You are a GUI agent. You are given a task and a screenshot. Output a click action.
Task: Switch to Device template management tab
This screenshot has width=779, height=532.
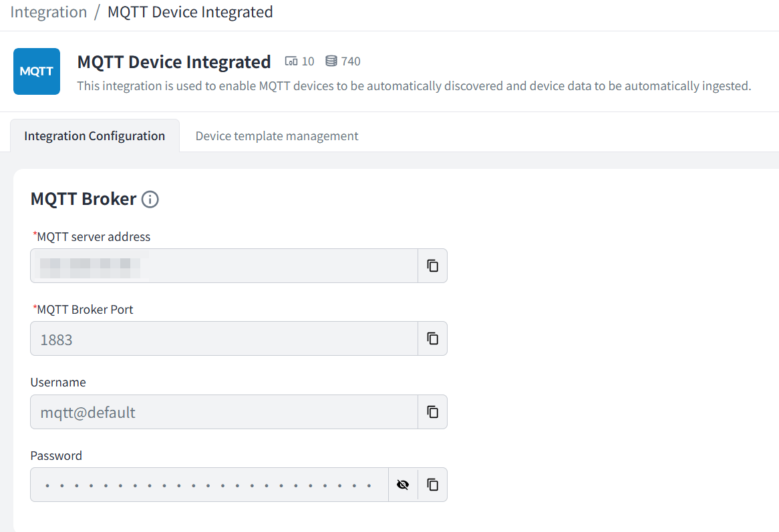click(277, 136)
